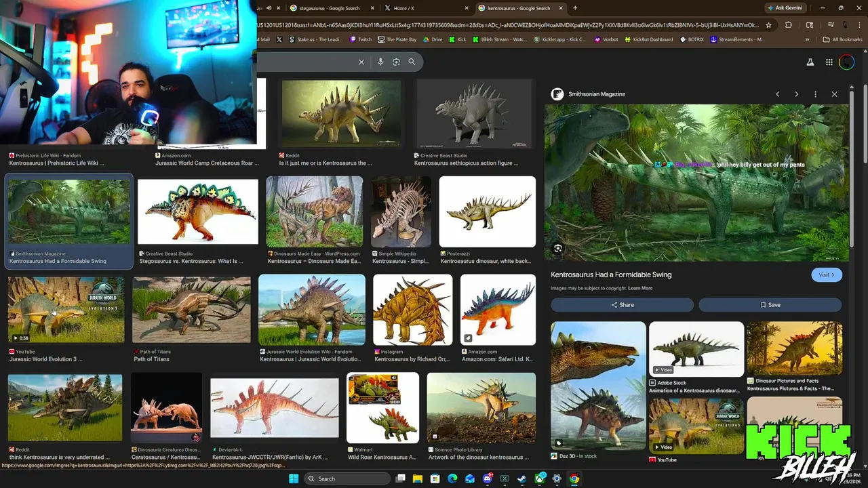The image size is (868, 488).
Task: Open the Google apps grid
Action: click(829, 62)
